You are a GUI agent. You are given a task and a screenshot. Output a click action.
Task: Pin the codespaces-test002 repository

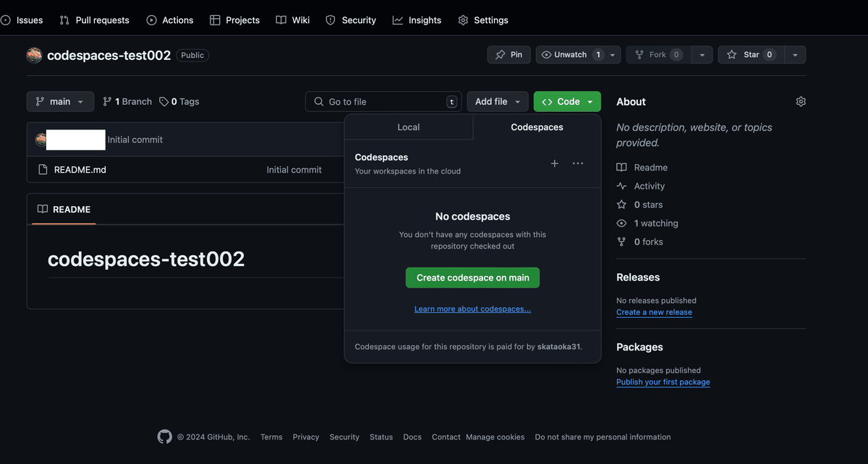pyautogui.click(x=509, y=54)
